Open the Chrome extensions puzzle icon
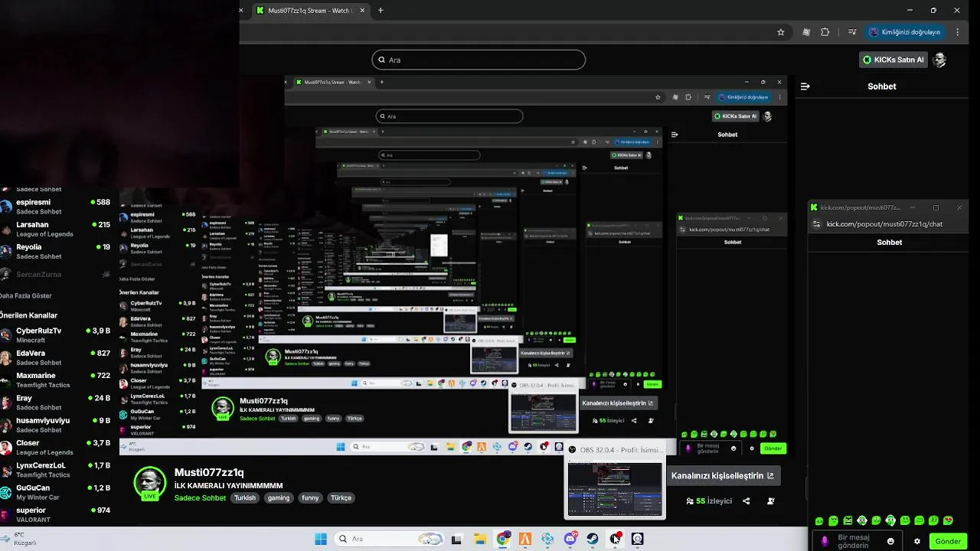The width and height of the screenshot is (980, 551). (x=825, y=32)
